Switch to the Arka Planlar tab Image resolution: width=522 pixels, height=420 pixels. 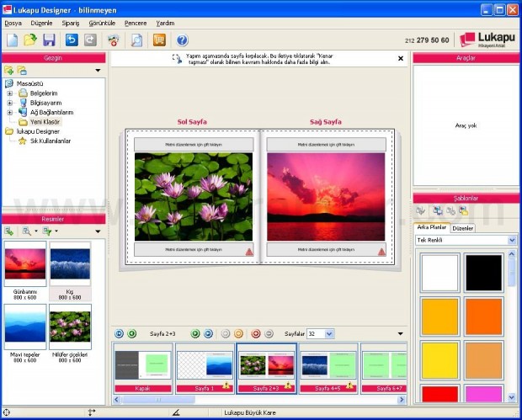(431, 227)
